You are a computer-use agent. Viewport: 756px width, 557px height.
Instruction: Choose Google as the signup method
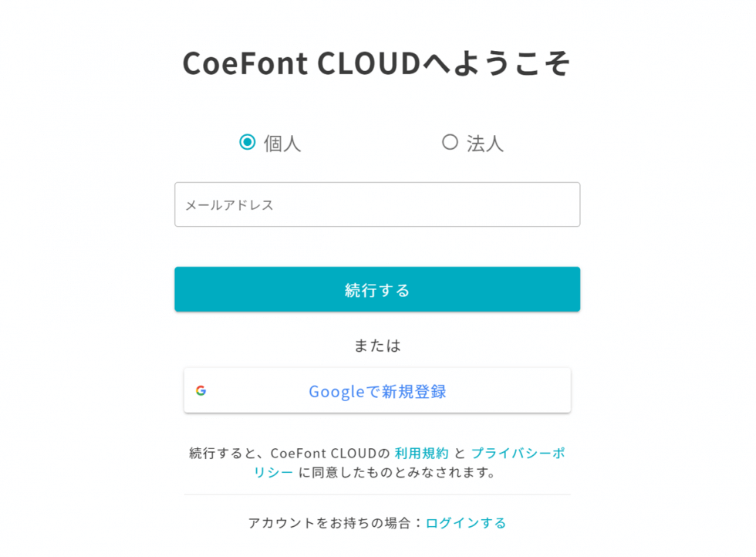coord(377,390)
